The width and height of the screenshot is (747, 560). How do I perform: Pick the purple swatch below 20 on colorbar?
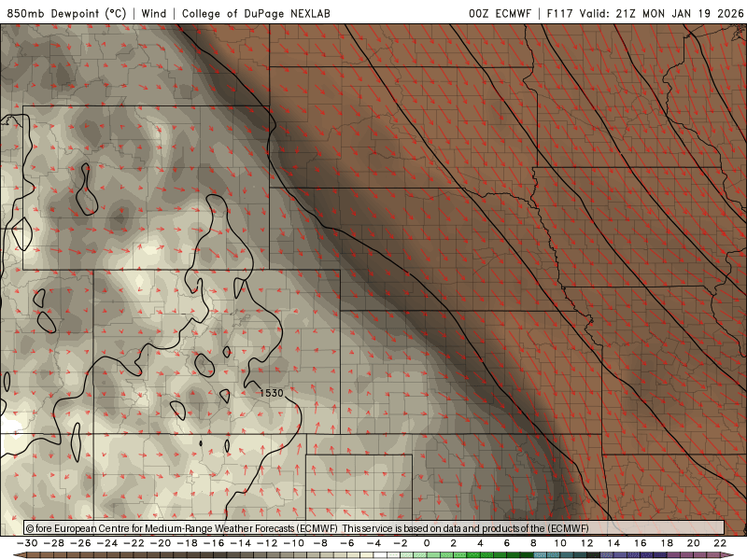pos(700,555)
